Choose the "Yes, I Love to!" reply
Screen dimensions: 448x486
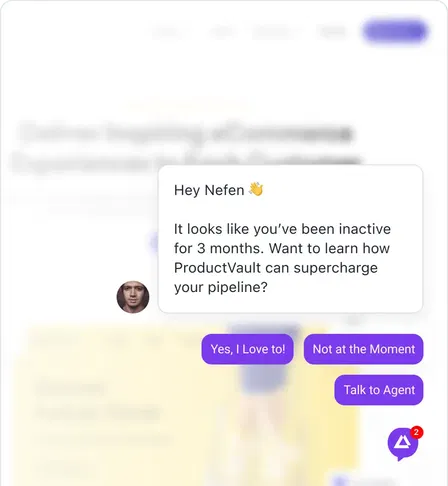click(248, 349)
